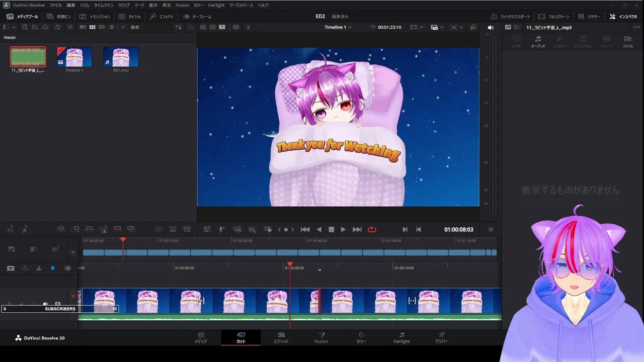The image size is (644, 362).
Task: Click the sync clips icon
Action: (58, 27)
